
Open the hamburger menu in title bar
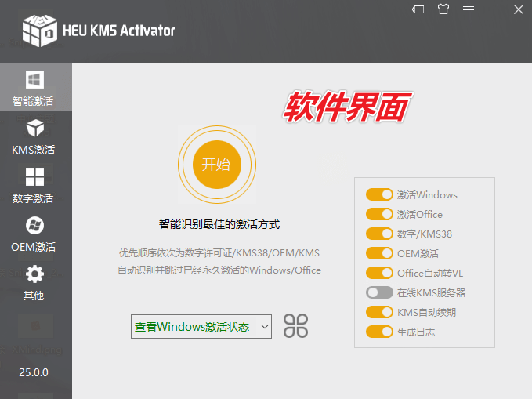(469, 10)
